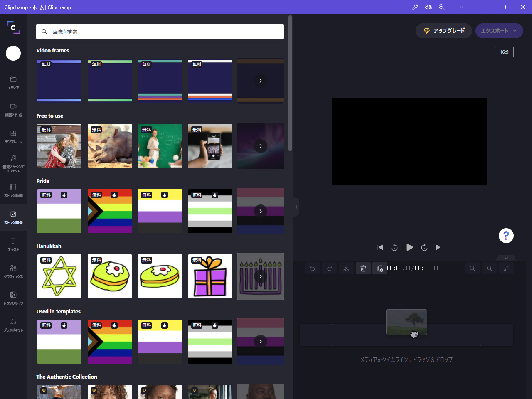Expand the Hanukkah row arrow
Viewport: 532px width, 399px height.
(x=261, y=276)
